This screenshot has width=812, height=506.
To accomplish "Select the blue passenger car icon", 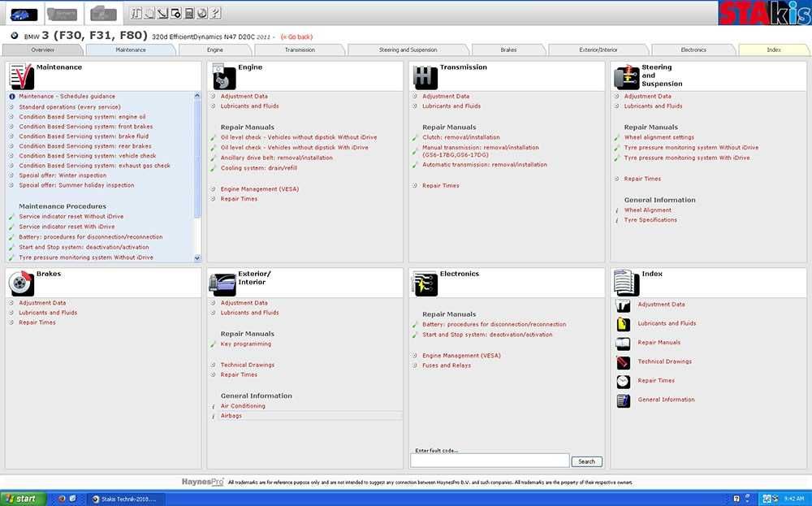I will click(24, 14).
